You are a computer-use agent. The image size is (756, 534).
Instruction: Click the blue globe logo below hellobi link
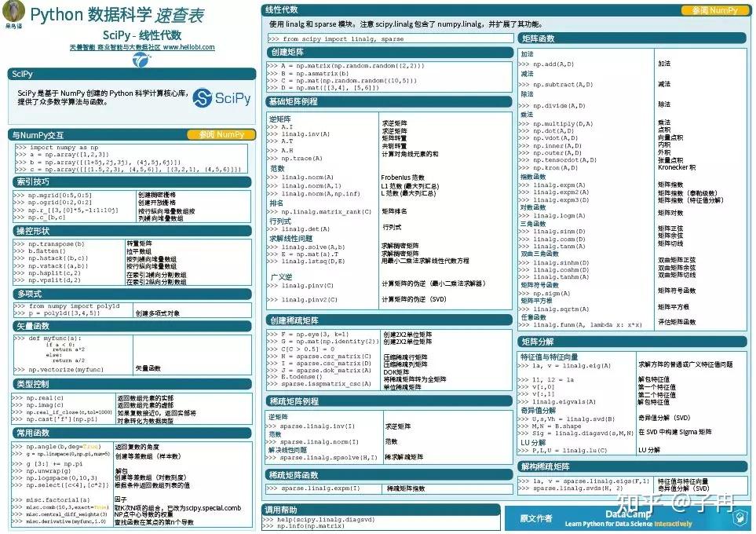coord(142,60)
